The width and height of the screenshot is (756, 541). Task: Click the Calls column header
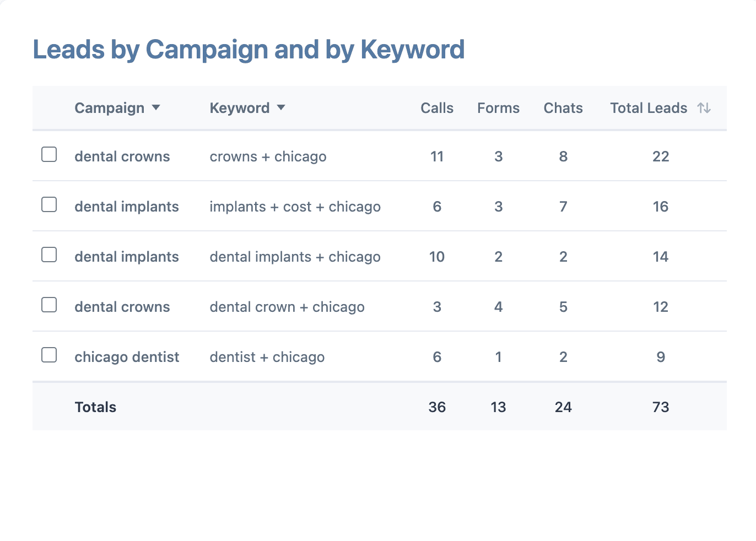(437, 108)
